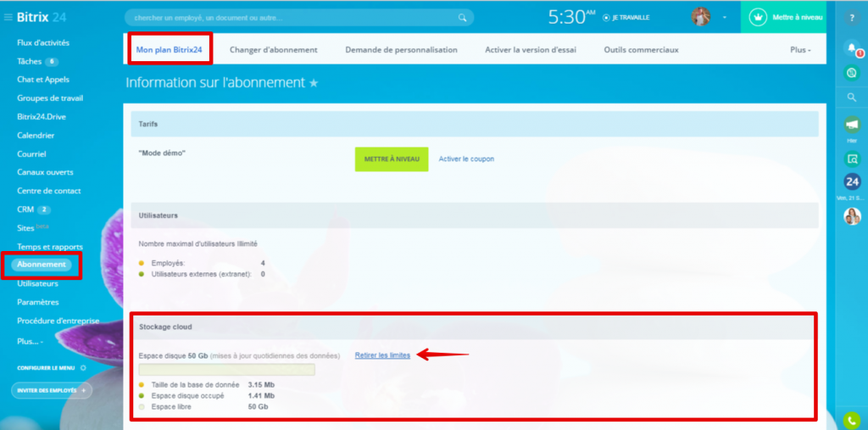Open Utilisateurs in sidebar
This screenshot has width=868, height=430.
[x=37, y=284]
